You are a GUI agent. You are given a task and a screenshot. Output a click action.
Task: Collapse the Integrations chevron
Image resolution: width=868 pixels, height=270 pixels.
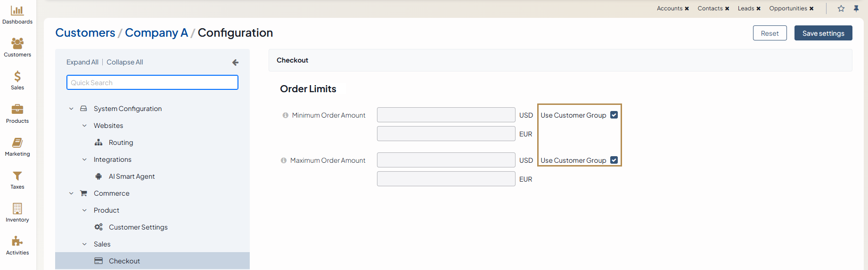pos(84,159)
